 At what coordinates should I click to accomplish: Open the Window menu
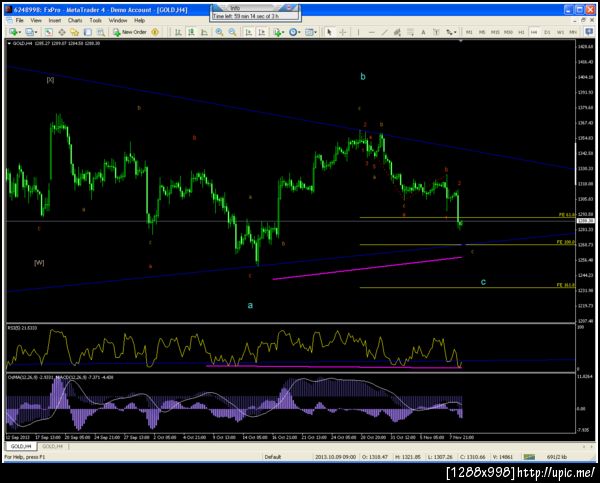(118, 20)
